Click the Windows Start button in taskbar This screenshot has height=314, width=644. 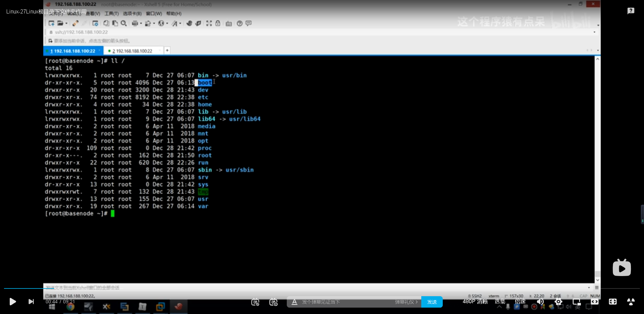[x=52, y=307]
